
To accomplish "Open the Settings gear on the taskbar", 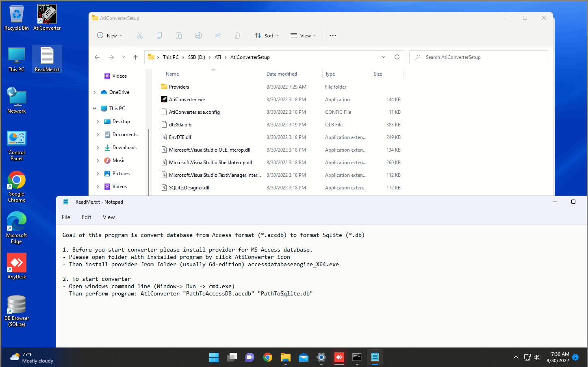I will tap(321, 357).
